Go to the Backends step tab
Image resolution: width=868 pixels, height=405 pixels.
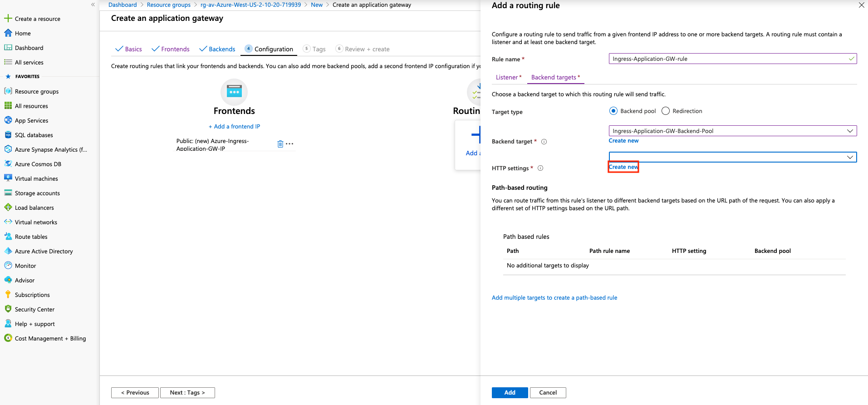pyautogui.click(x=217, y=49)
